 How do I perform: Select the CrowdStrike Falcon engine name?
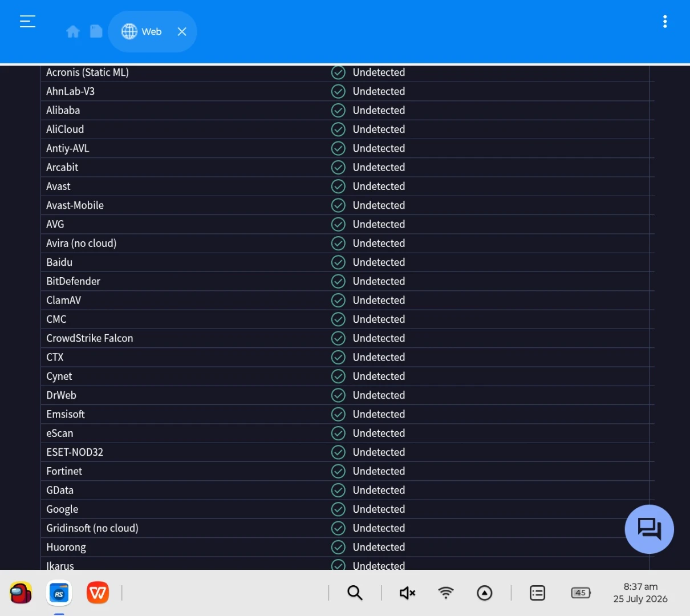point(90,338)
